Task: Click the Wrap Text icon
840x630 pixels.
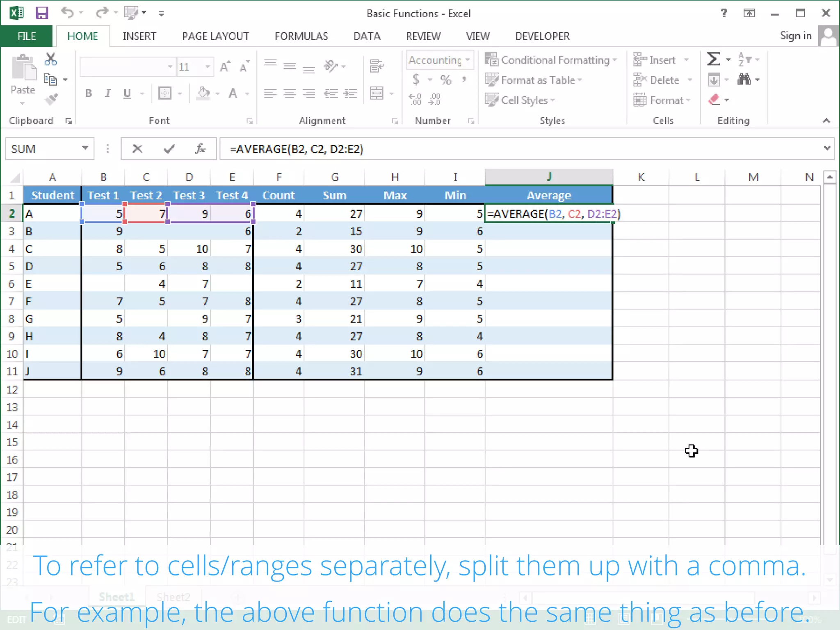Action: pos(377,66)
